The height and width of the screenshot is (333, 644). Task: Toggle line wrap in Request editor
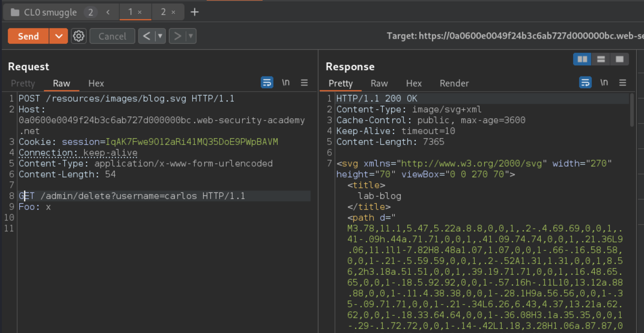point(267,82)
